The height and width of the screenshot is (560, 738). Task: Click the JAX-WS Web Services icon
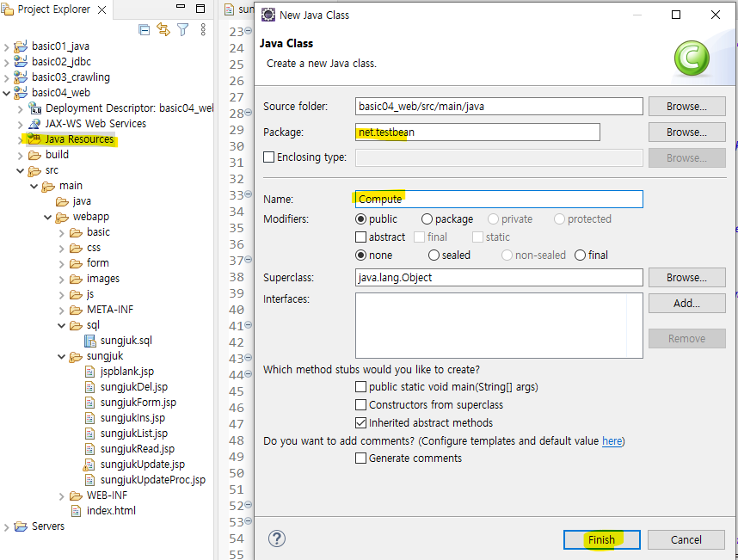(x=34, y=124)
